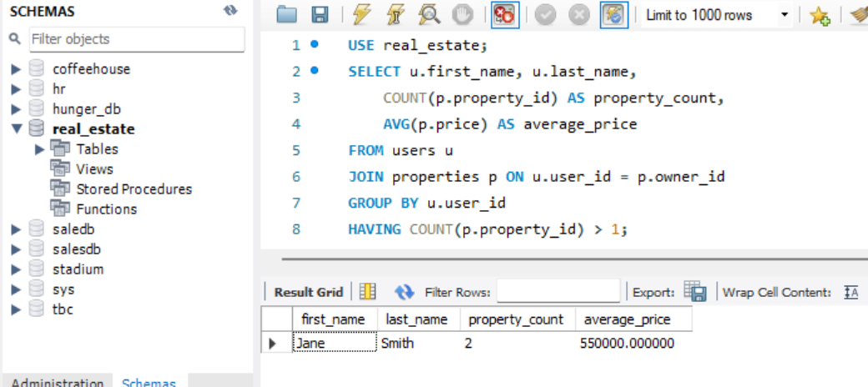Save the script with the floppy disk icon
Viewport: 868px width, 387px height.
(x=320, y=15)
